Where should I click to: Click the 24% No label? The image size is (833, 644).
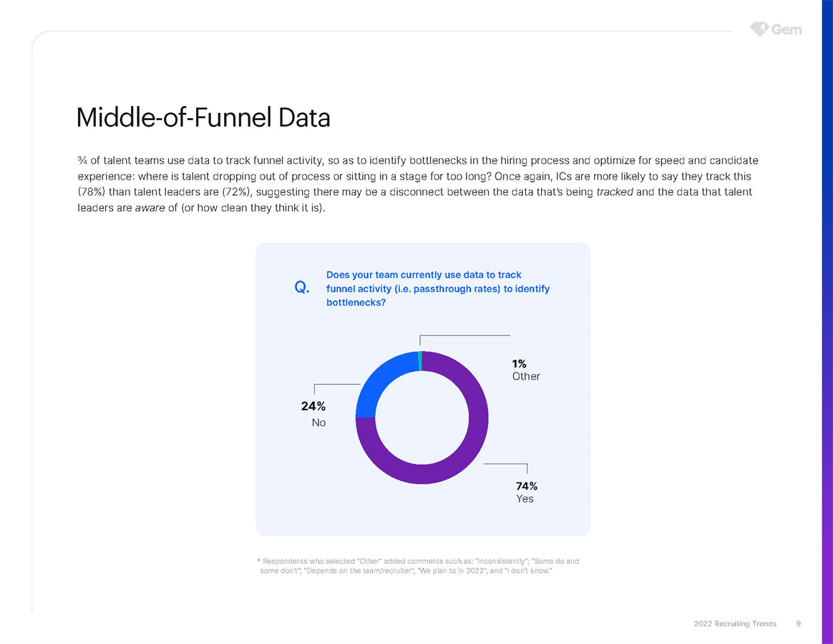tap(313, 414)
